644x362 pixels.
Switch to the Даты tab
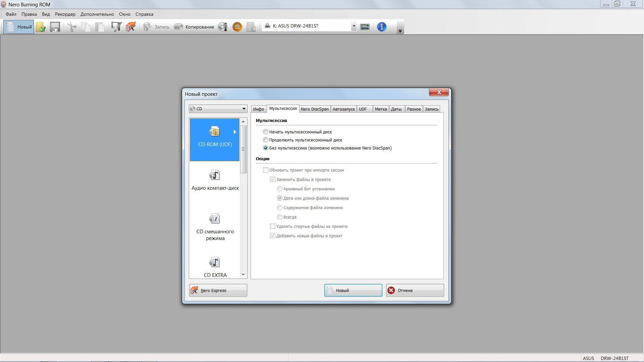[x=396, y=109]
